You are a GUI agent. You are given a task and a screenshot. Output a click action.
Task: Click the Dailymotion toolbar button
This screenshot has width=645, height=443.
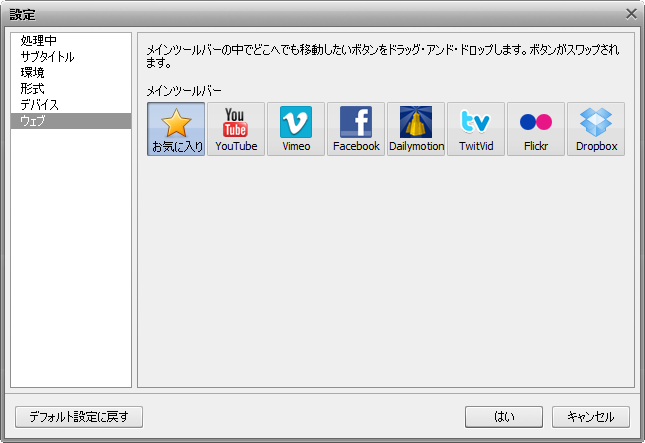pyautogui.click(x=416, y=129)
